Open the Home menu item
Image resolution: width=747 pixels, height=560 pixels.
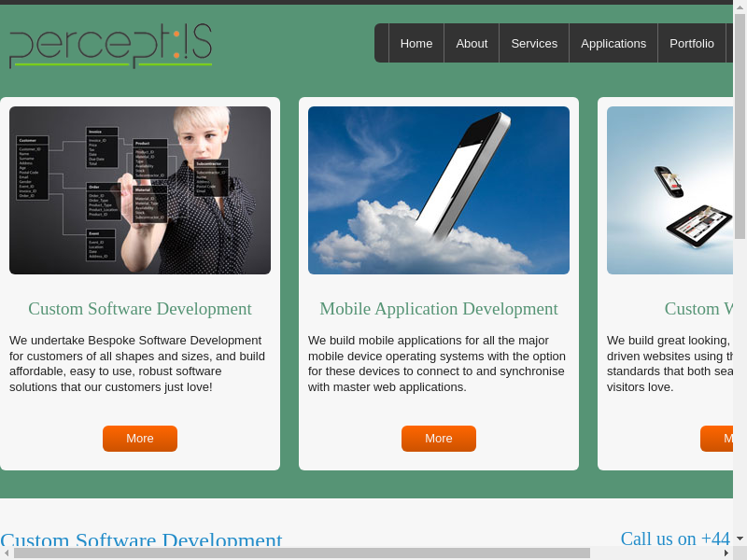coord(416,43)
